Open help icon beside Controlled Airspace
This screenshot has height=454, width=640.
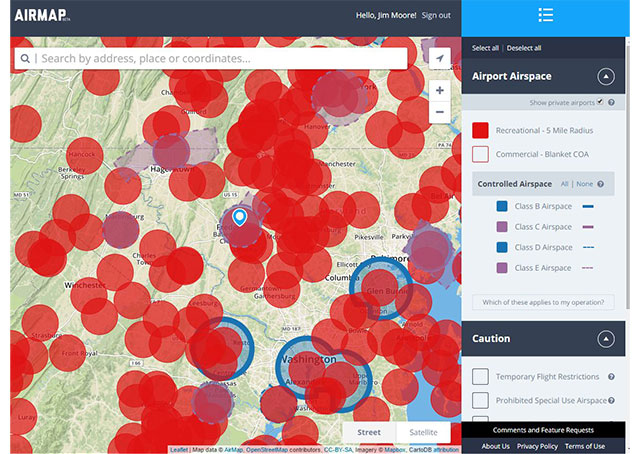pos(600,184)
